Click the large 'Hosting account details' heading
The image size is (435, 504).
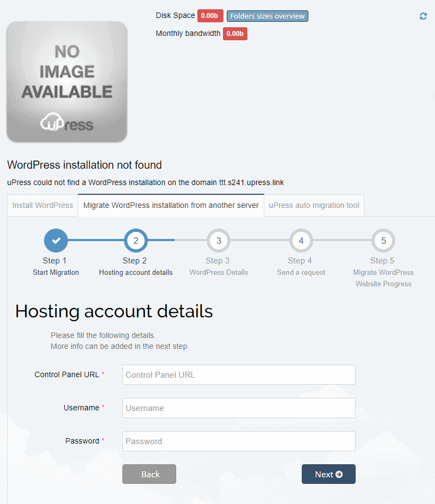pyautogui.click(x=114, y=311)
